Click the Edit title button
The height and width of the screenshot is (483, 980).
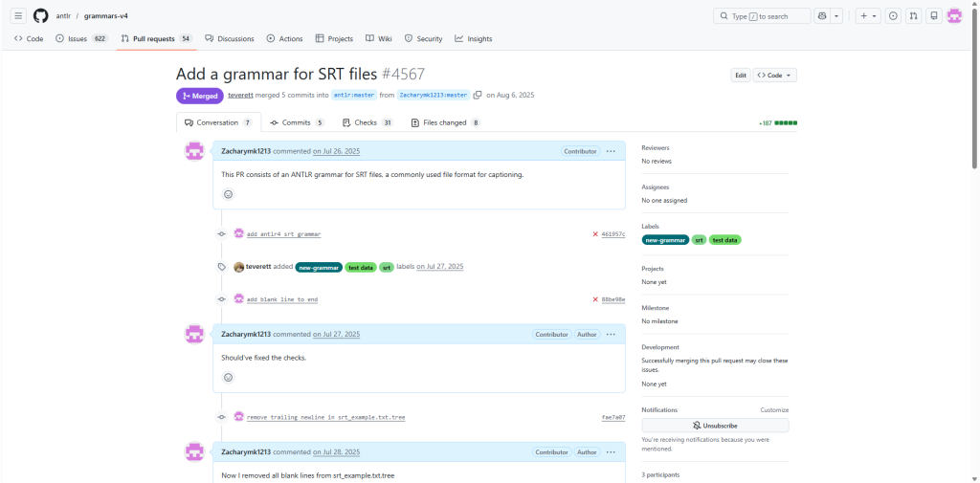[741, 75]
